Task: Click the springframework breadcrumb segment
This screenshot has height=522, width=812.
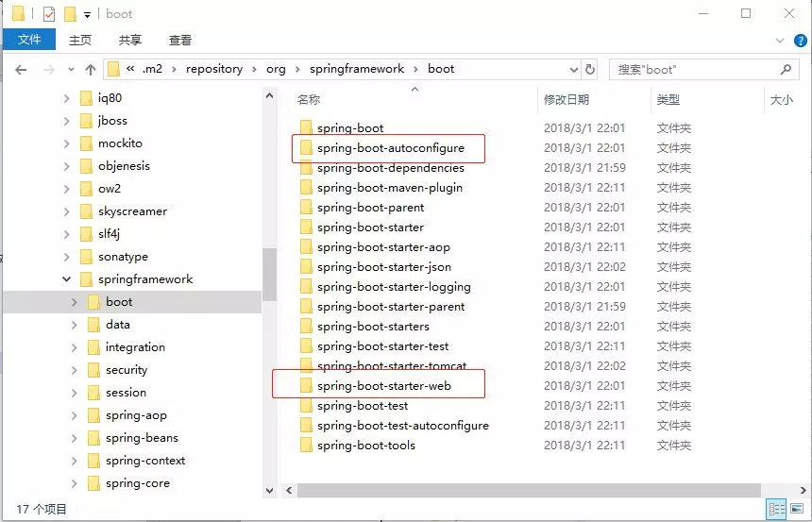Action: click(357, 69)
